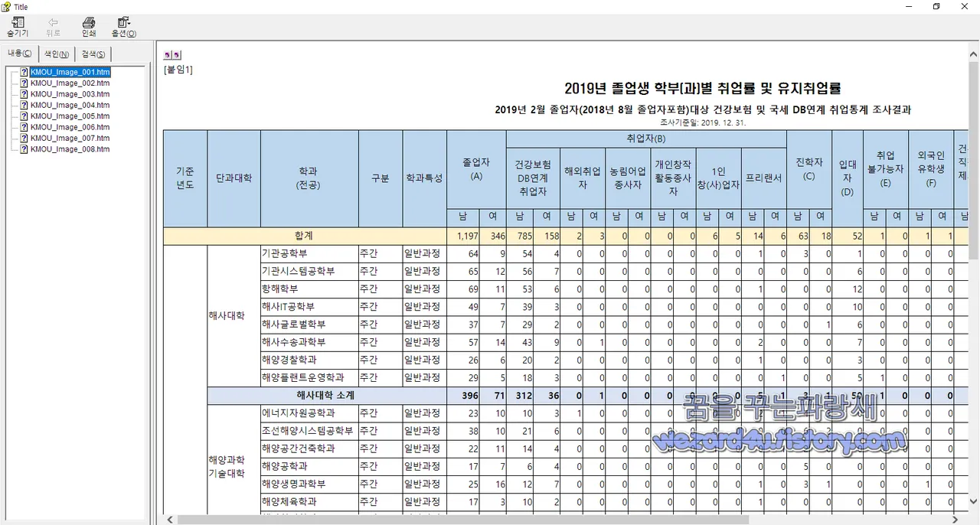Viewport: 980px width, 525px height.
Task: Open KMOU_Image_006.htm in the tree
Action: (70, 127)
